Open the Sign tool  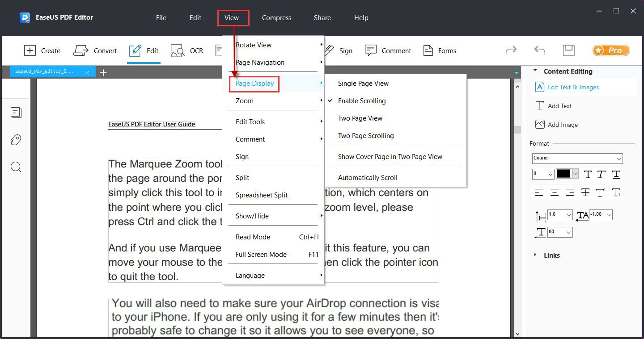coord(339,50)
